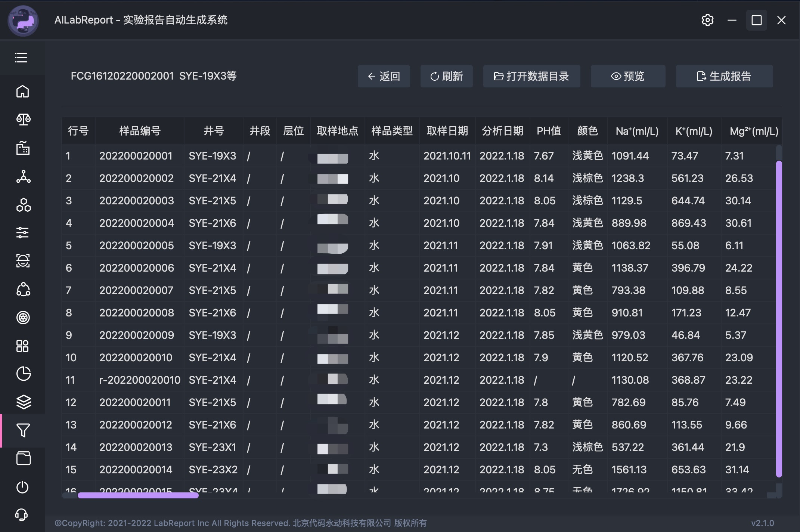This screenshot has height=532, width=800.
Task: Open the grid modules icon in sidebar
Action: click(x=22, y=346)
